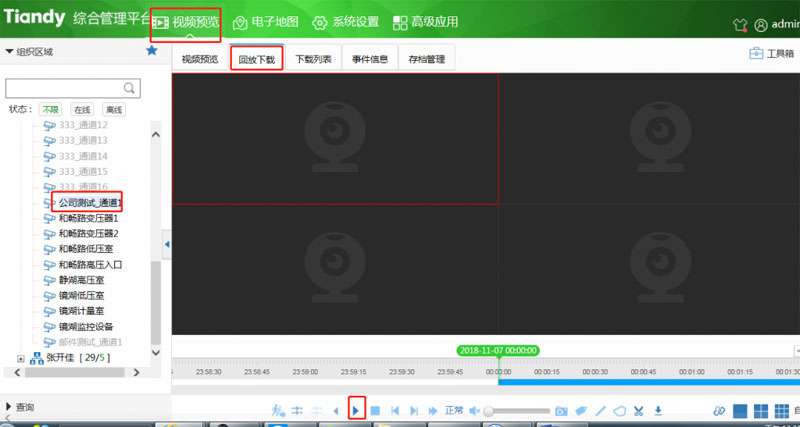This screenshot has width=800, height=427.
Task: Click the scissors clip icon
Action: tap(638, 410)
